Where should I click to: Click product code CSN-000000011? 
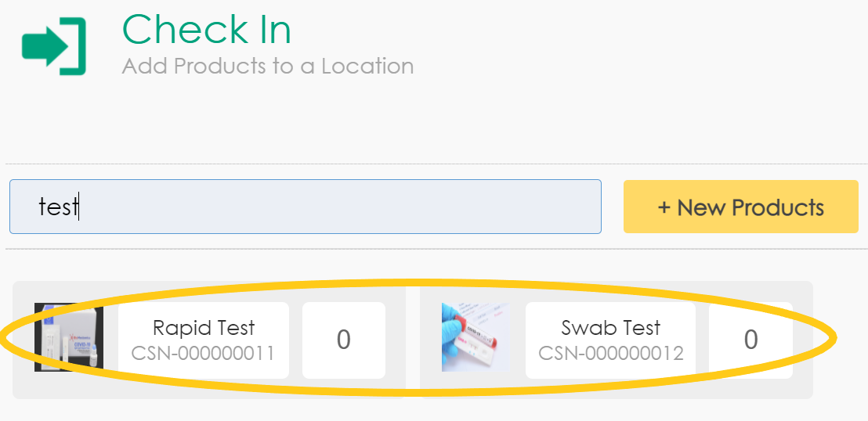pyautogui.click(x=204, y=354)
